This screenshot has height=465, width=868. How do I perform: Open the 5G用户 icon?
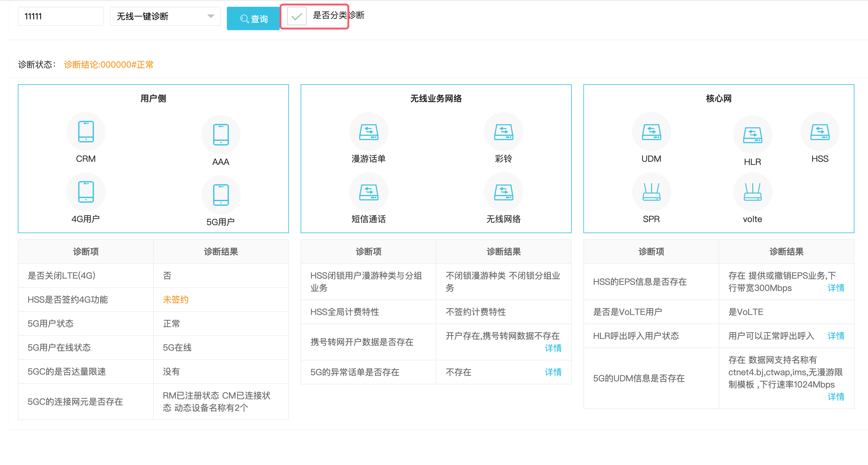coord(221,195)
